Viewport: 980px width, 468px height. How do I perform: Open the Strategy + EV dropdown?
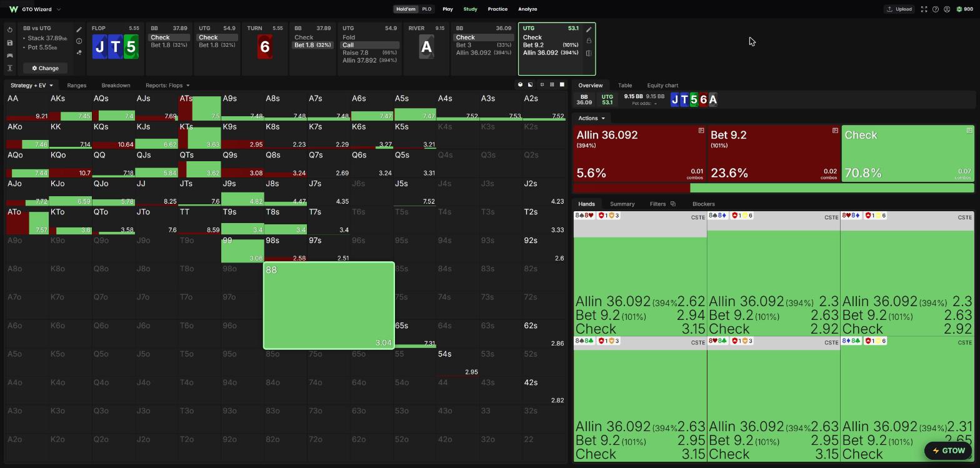click(x=31, y=86)
